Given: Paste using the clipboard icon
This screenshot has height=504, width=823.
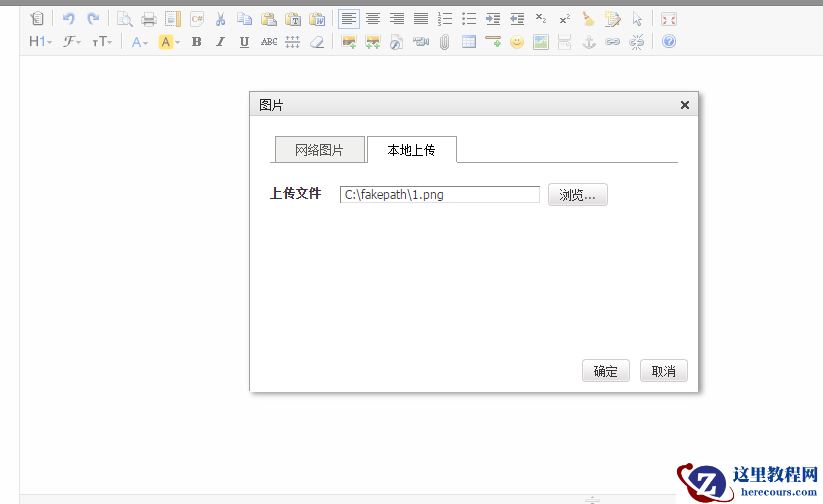Looking at the screenshot, I should (269, 19).
